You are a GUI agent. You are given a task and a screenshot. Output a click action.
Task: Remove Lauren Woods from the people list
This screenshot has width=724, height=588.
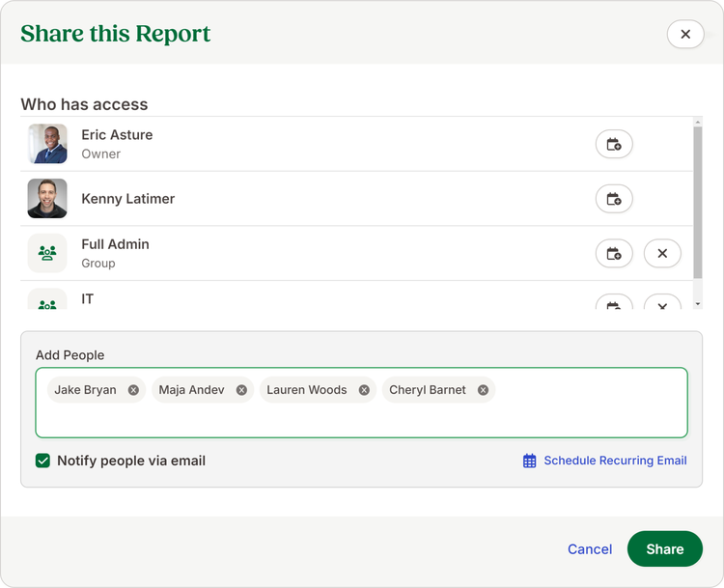(364, 390)
